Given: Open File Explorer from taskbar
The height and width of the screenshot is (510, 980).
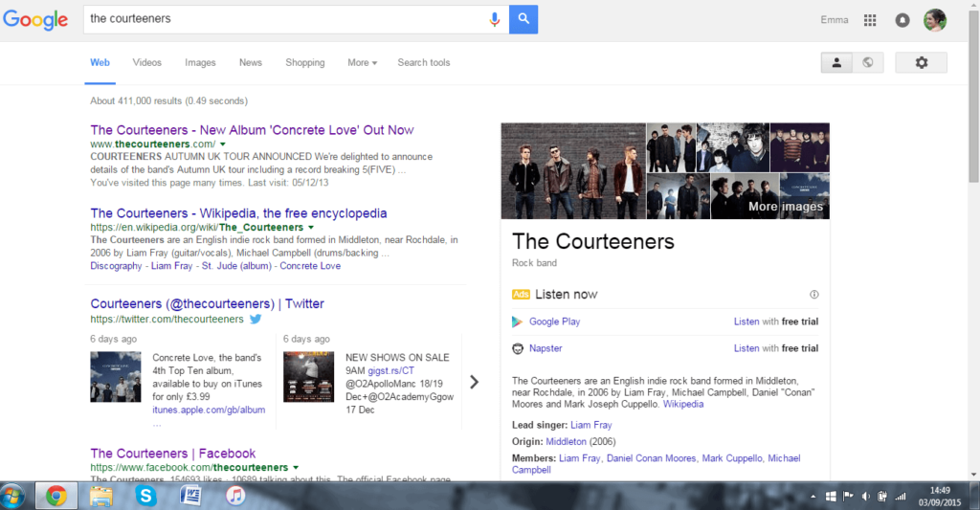Looking at the screenshot, I should tap(100, 497).
